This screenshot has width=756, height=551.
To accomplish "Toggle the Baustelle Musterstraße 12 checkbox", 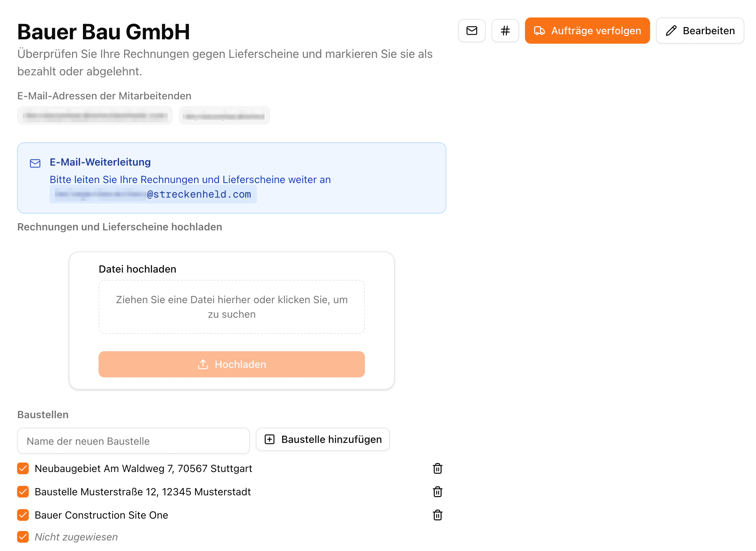I will click(23, 492).
